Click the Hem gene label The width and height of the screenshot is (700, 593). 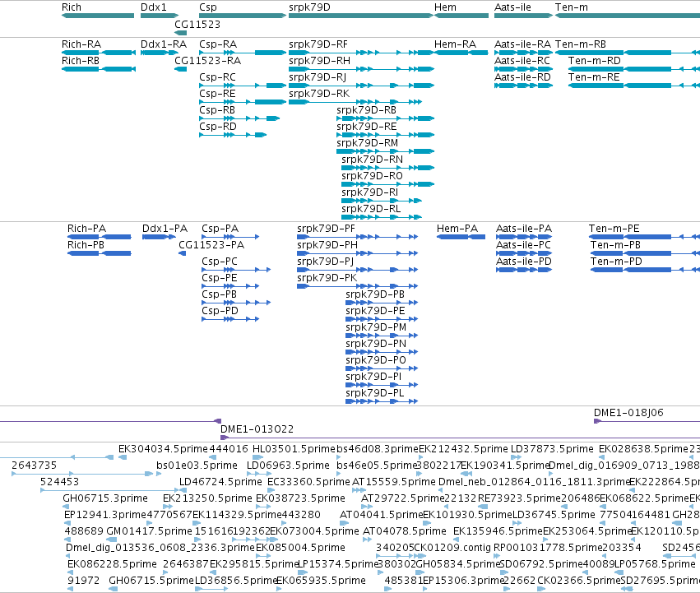click(445, 7)
